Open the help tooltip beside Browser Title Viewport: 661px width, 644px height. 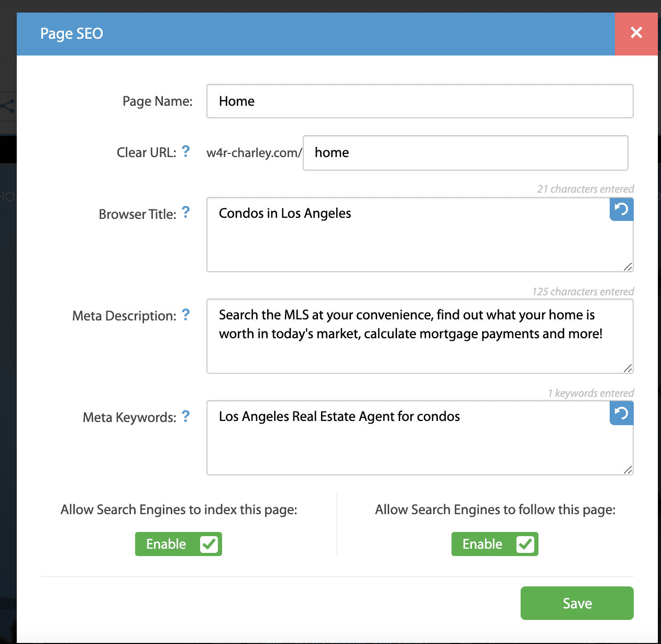coord(185,213)
